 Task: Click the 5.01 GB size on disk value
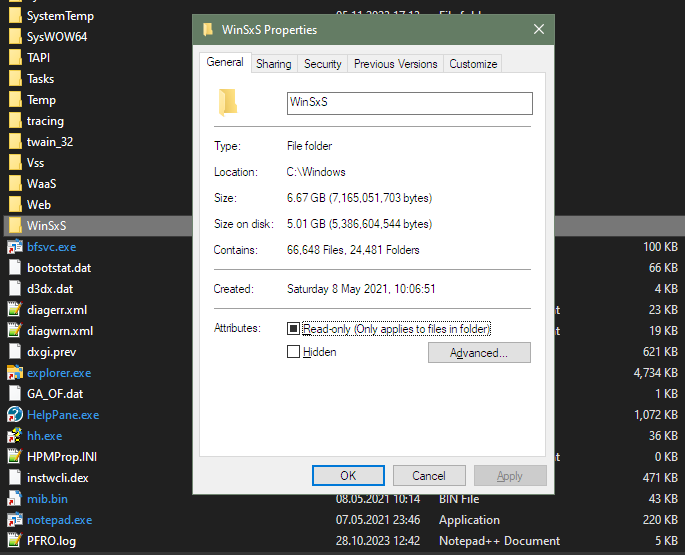(x=359, y=224)
